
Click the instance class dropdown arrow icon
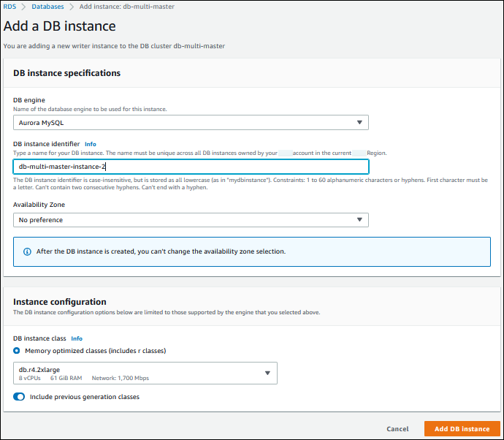(267, 373)
